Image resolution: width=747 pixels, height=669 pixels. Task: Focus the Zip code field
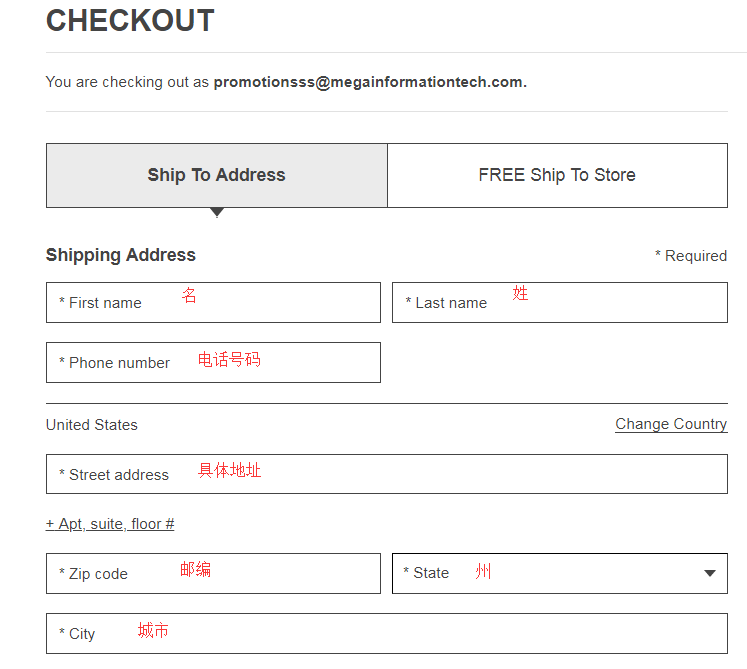coord(213,573)
